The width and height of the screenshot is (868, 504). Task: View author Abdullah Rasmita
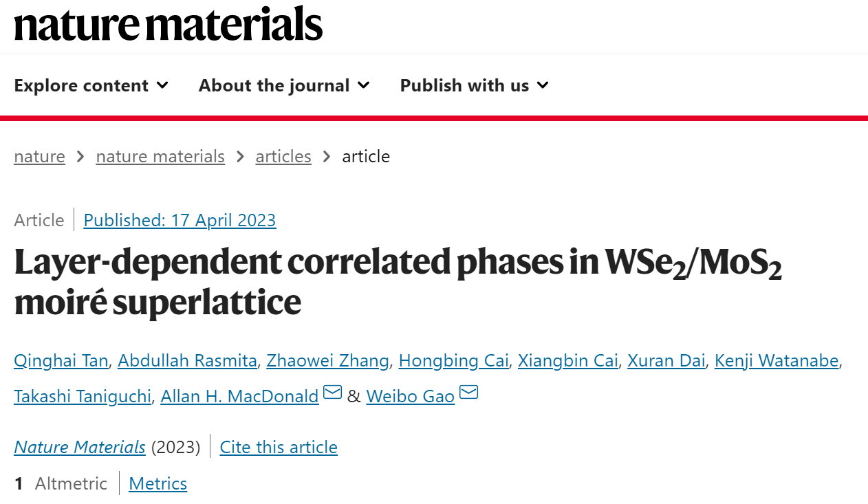click(187, 361)
